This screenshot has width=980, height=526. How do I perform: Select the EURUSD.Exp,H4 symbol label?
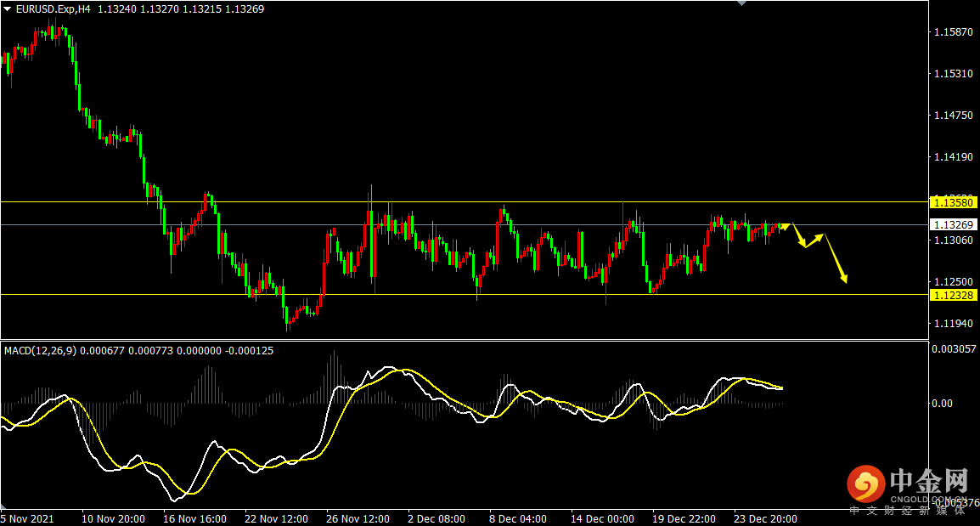pos(53,9)
